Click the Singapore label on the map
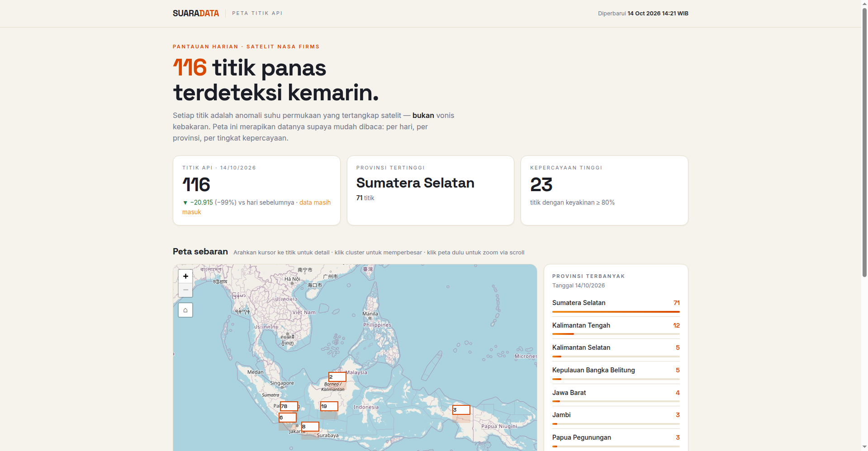Viewport: 868px width, 451px height. [282, 383]
